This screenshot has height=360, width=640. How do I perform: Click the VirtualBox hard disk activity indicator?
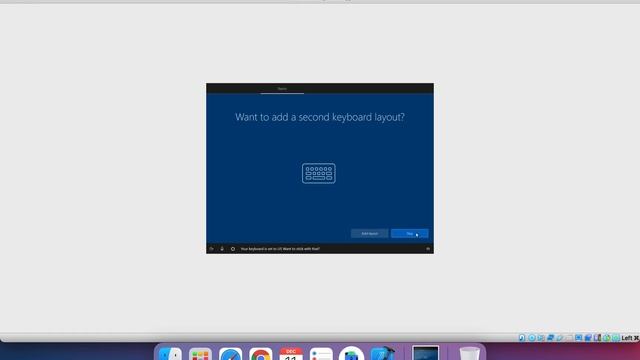click(x=522, y=338)
